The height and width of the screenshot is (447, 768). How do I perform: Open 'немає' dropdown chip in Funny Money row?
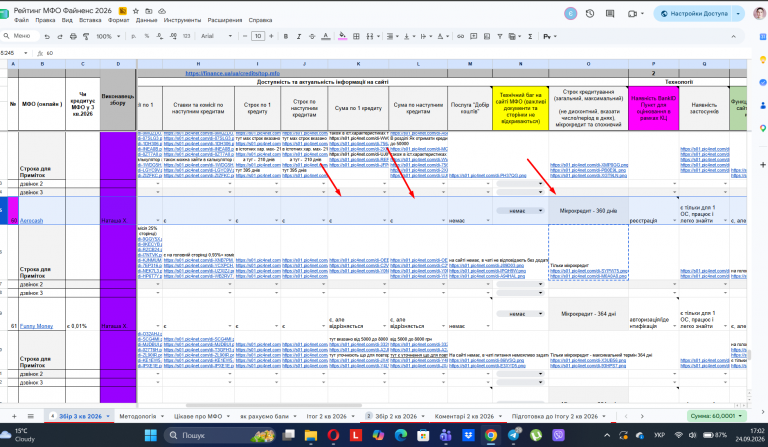click(x=520, y=314)
